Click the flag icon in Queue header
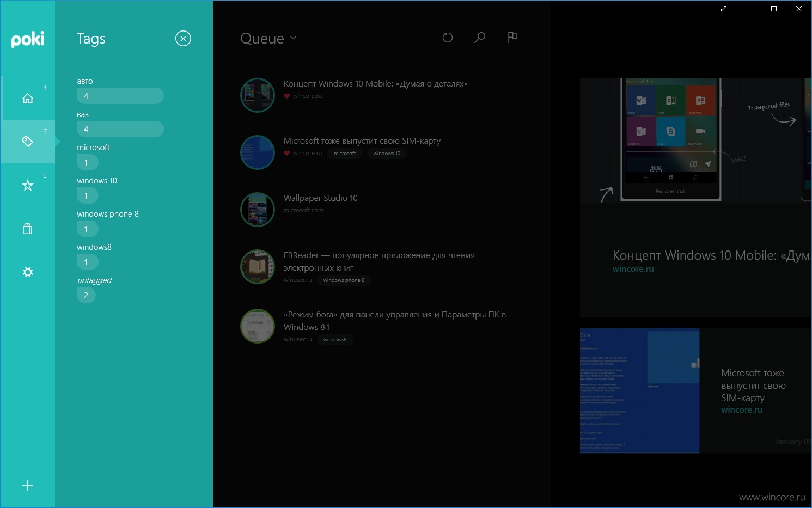 point(512,38)
